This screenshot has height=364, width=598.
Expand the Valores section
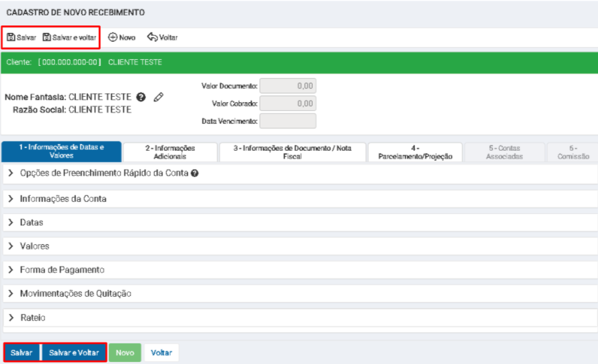tap(300, 246)
